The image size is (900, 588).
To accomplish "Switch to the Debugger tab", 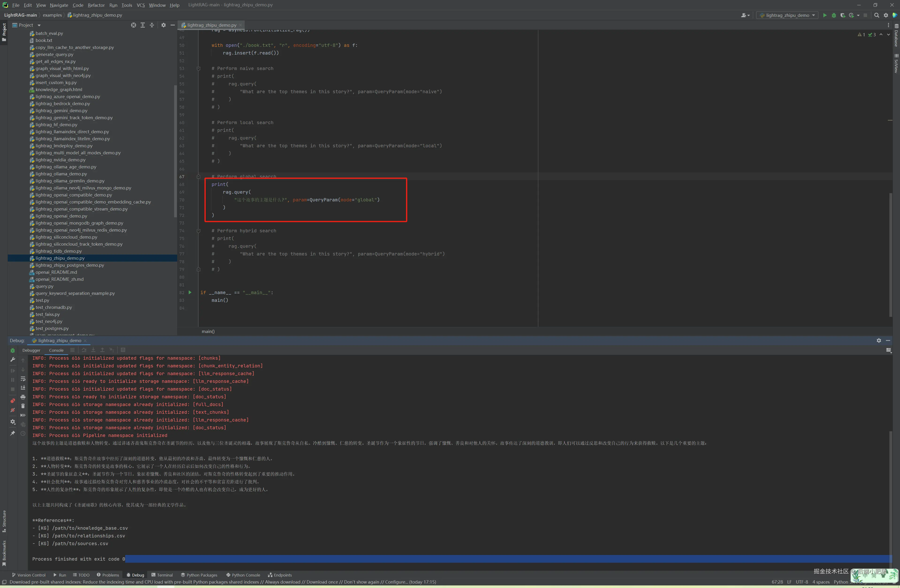I will [x=31, y=350].
